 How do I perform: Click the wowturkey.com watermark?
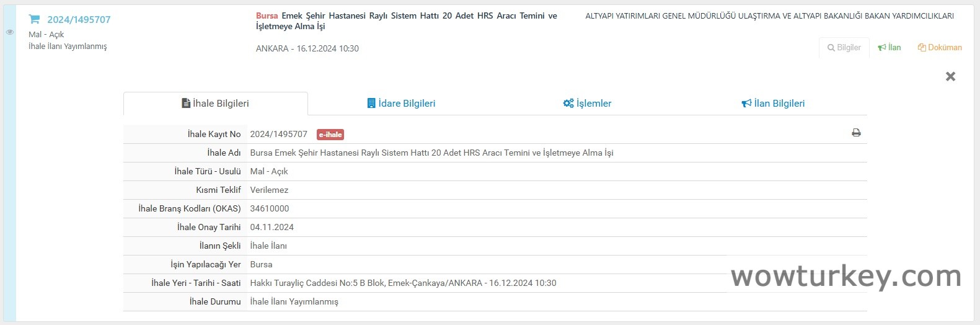tap(846, 277)
